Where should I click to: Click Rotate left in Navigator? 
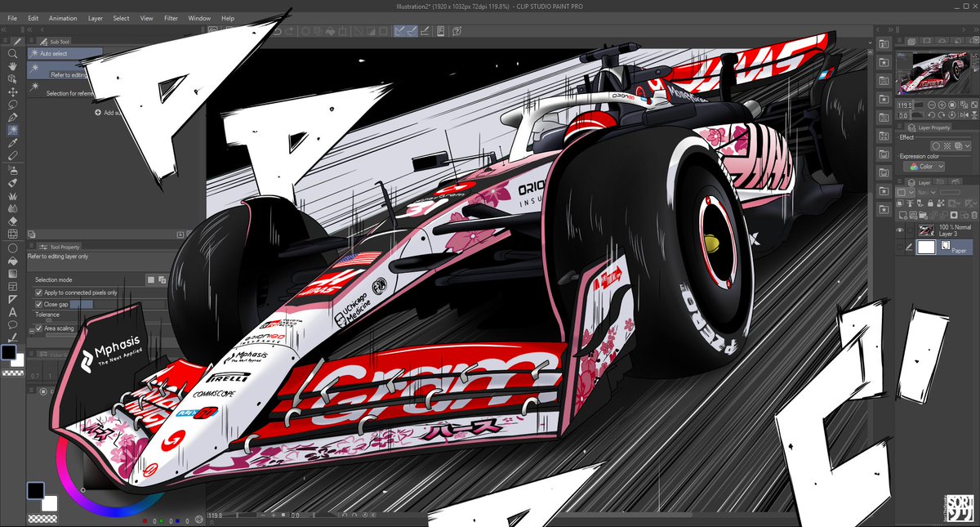coord(932,114)
